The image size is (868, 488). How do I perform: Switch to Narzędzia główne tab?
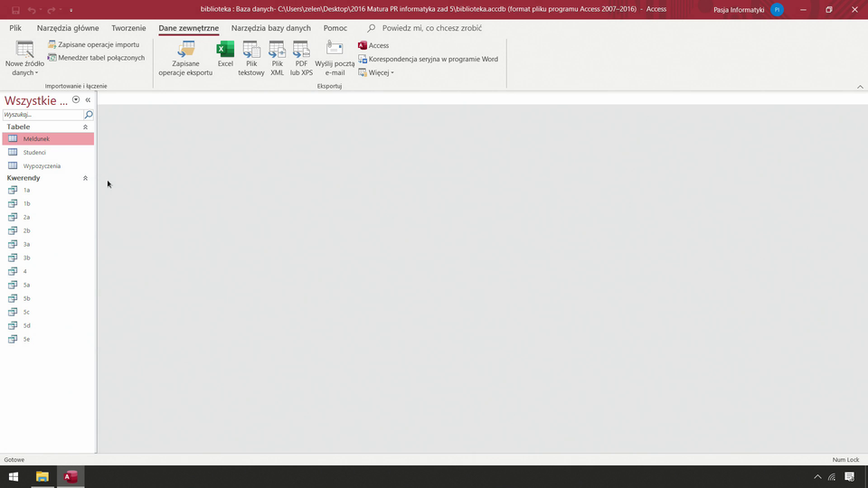pos(68,28)
